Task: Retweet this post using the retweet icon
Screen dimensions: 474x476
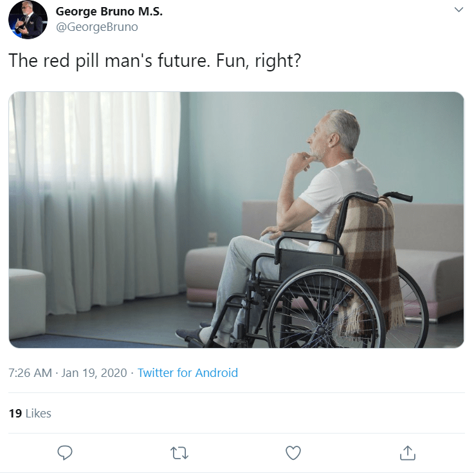Action: (x=179, y=453)
